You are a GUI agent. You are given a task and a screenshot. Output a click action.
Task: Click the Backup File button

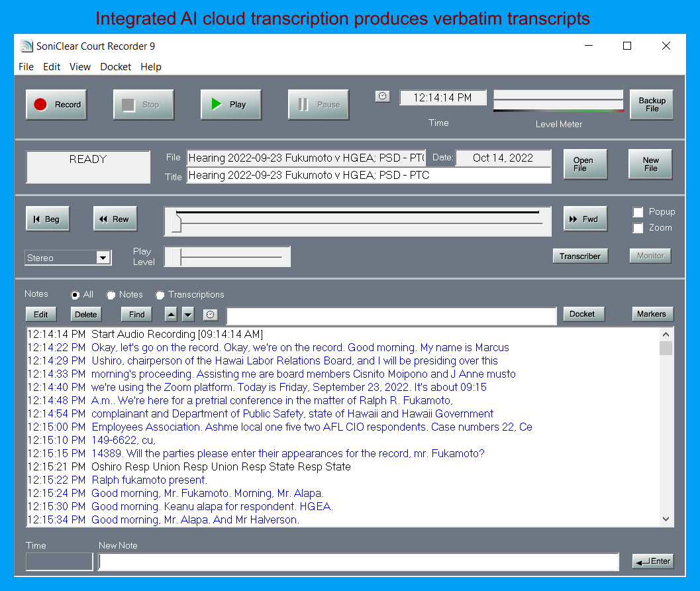click(651, 104)
